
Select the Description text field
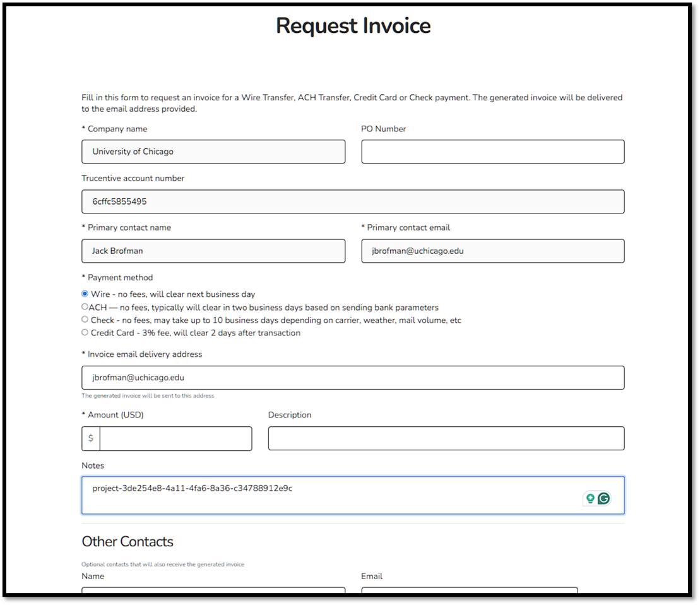[x=446, y=438]
